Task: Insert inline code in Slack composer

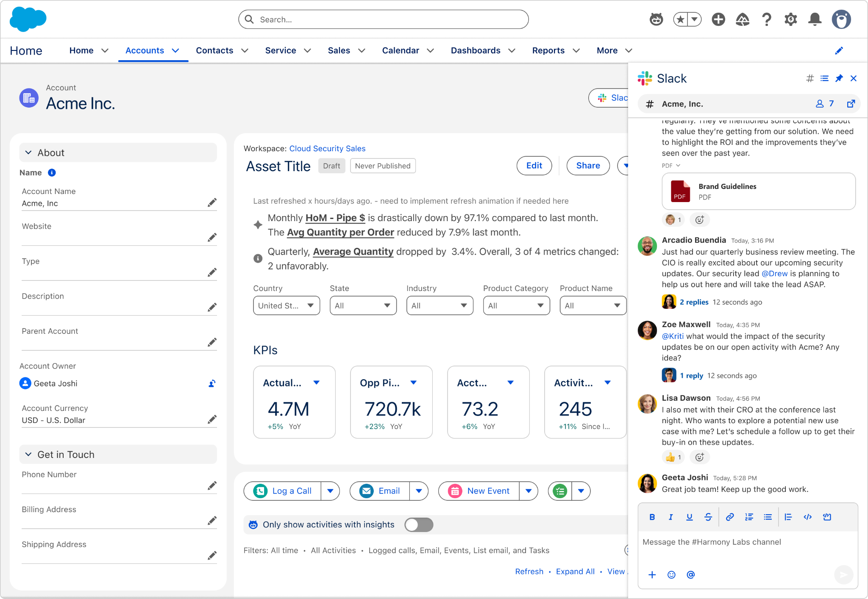Action: [808, 517]
